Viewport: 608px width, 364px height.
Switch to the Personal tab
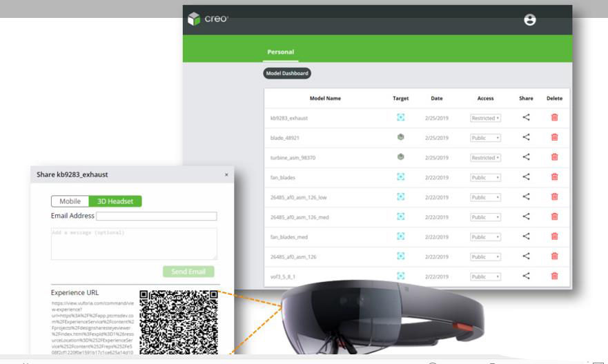coord(280,52)
